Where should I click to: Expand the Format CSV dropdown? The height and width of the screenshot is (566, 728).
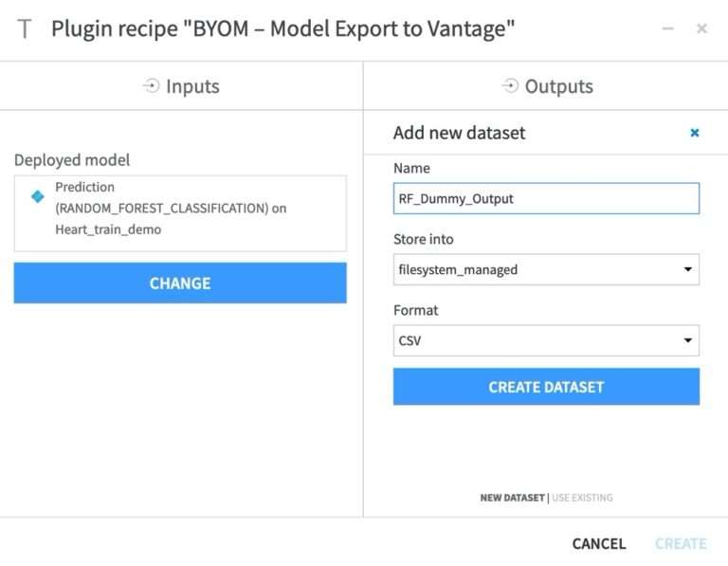click(x=546, y=340)
